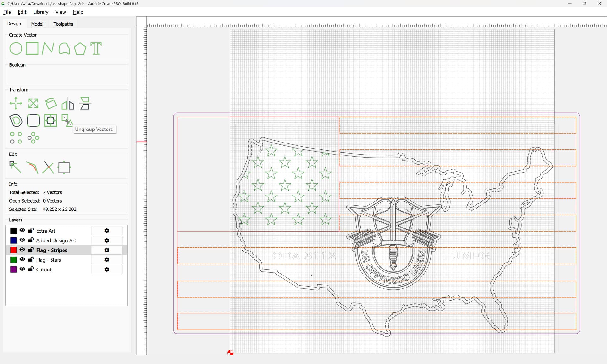Click the Selected Size value 49.252 x 26.302
The image size is (607, 364).
[59, 209]
